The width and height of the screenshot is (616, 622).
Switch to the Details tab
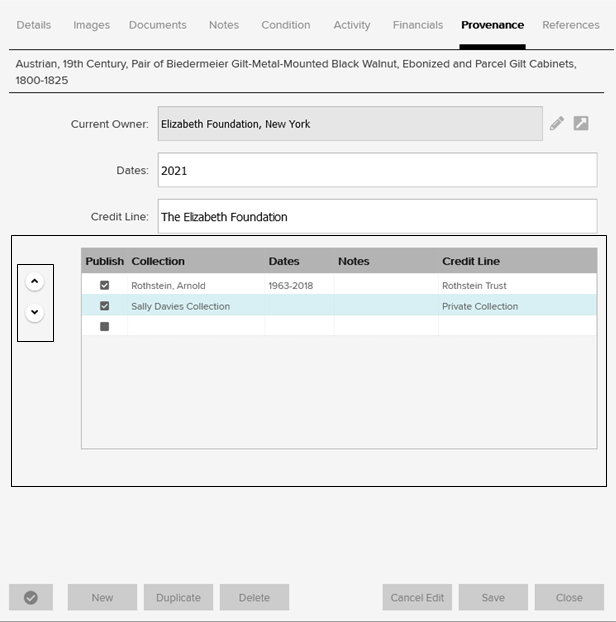click(34, 25)
